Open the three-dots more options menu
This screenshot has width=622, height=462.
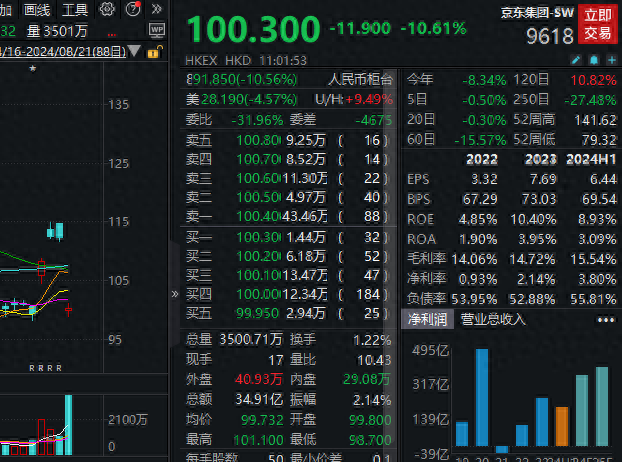[x=606, y=320]
